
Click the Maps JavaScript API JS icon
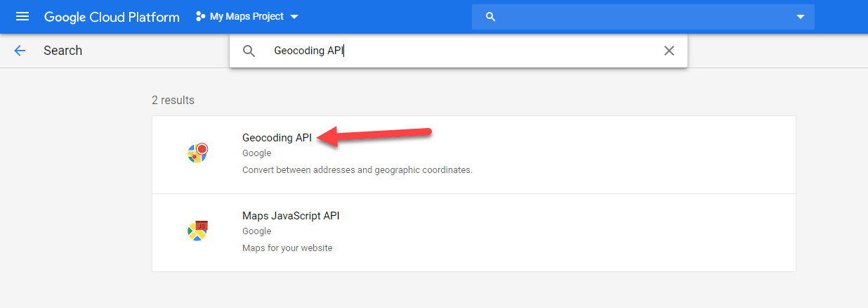197,231
